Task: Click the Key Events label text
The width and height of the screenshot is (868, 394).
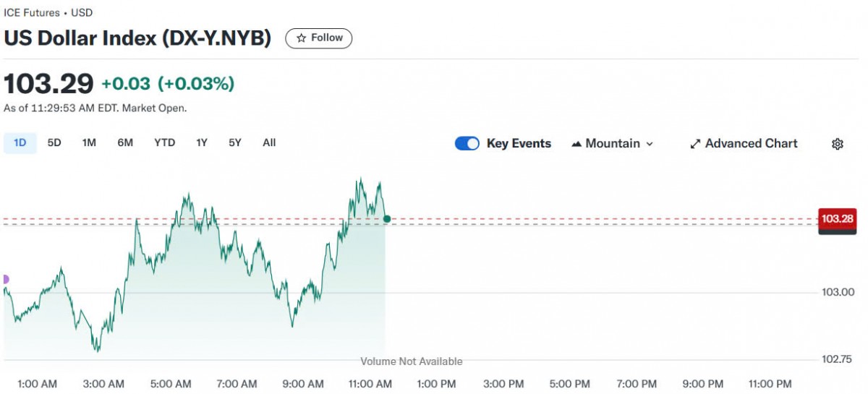Action: point(519,144)
